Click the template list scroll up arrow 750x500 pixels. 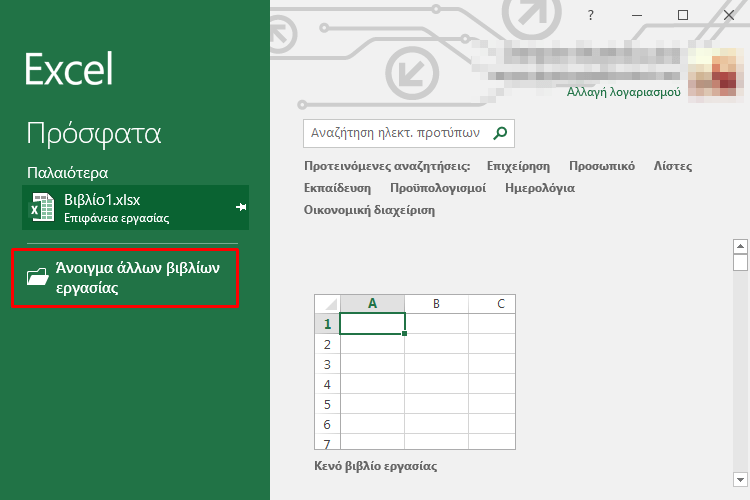pos(740,246)
